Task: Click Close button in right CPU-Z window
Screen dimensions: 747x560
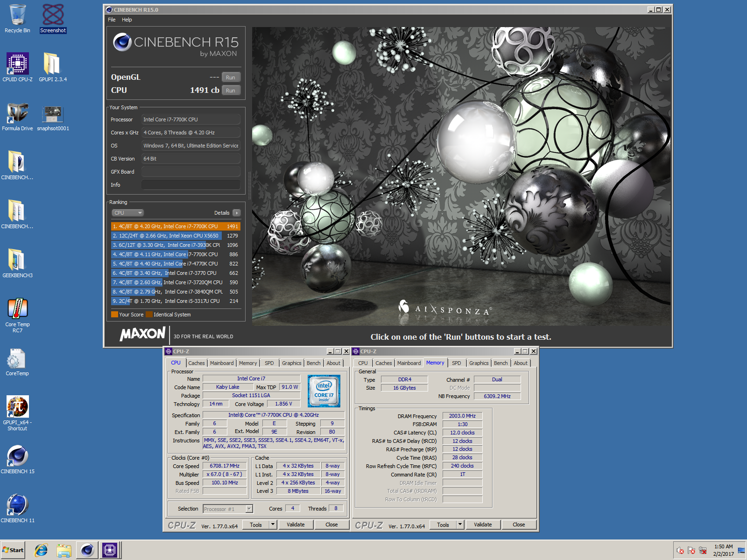Action: [x=519, y=525]
